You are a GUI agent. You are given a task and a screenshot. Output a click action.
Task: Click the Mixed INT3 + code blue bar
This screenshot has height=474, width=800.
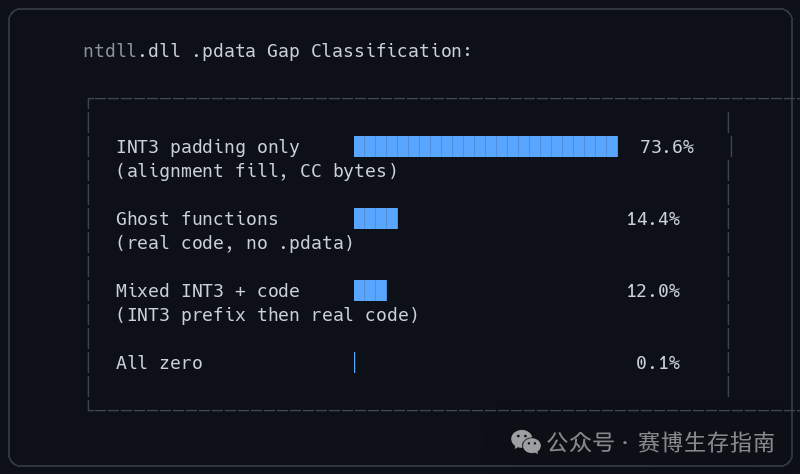tap(370, 290)
